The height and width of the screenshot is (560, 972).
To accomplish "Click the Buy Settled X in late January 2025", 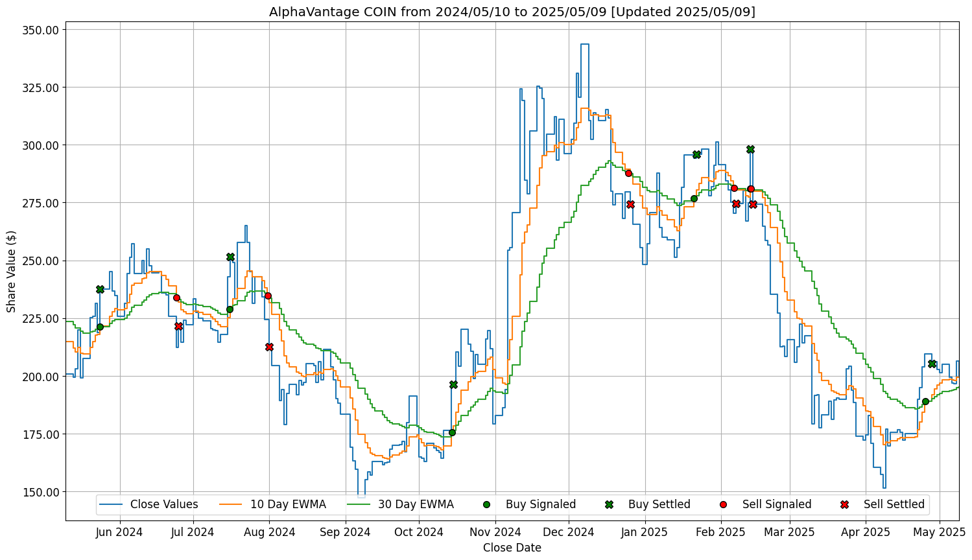I will [696, 154].
